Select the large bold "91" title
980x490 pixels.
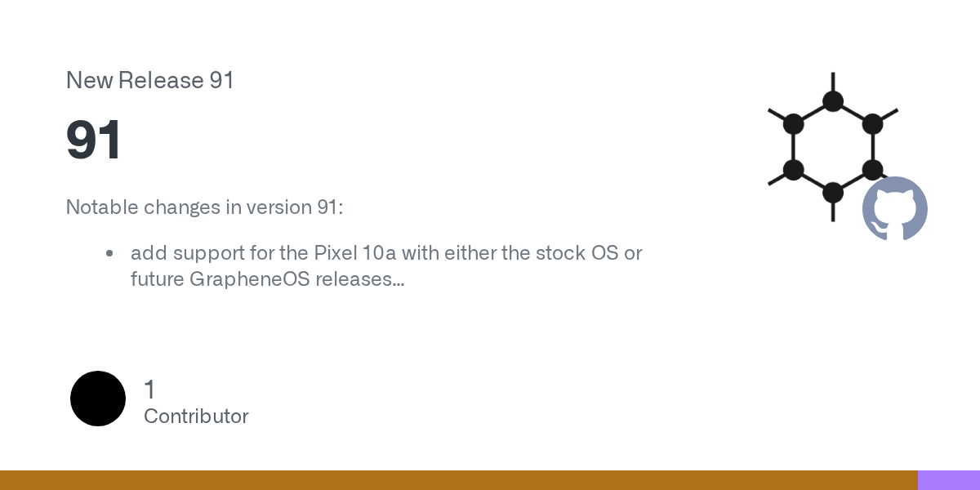pos(94,140)
